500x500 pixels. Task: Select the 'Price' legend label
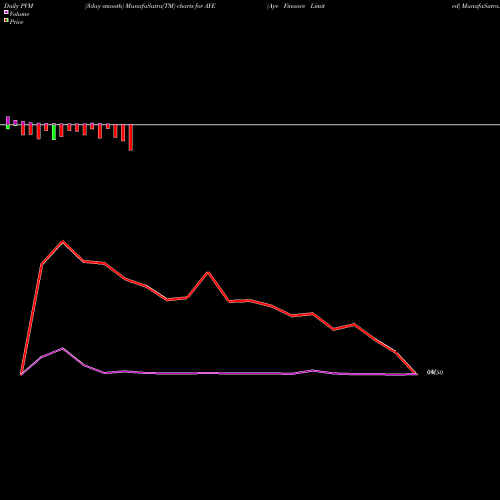(x=16, y=22)
